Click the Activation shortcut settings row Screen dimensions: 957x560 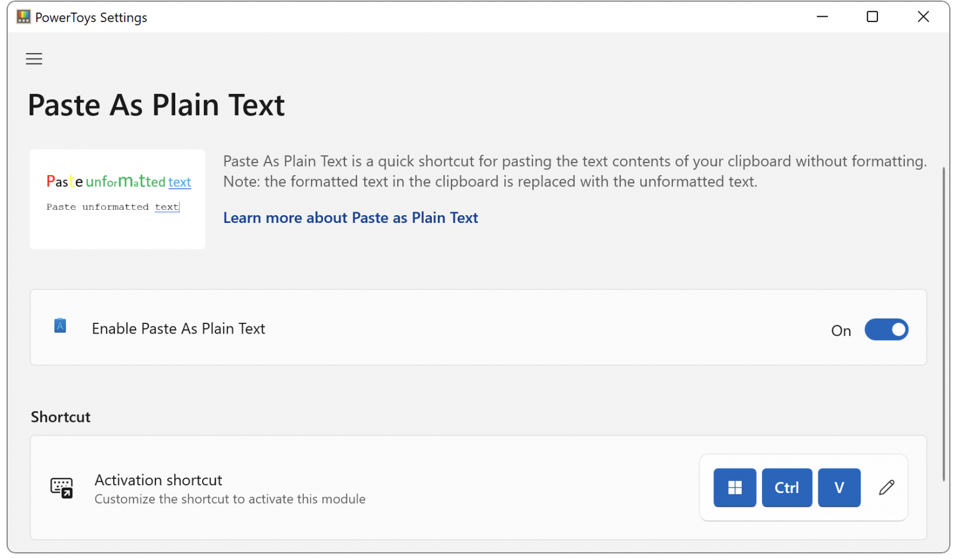pyautogui.click(x=419, y=488)
